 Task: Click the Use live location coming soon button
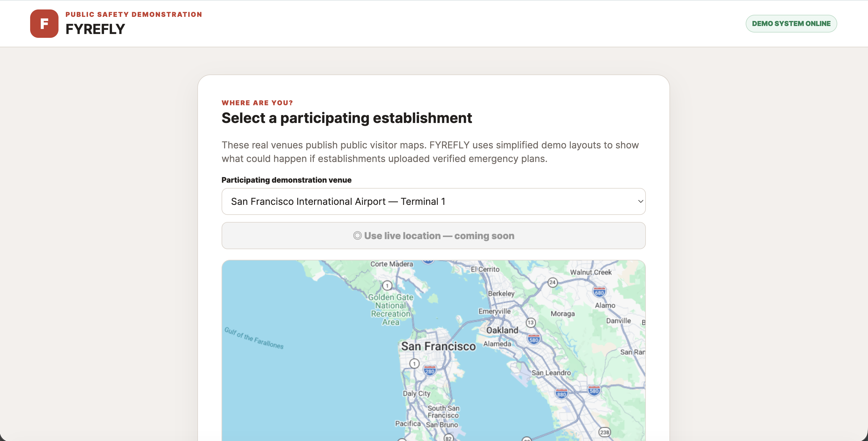[433, 235]
